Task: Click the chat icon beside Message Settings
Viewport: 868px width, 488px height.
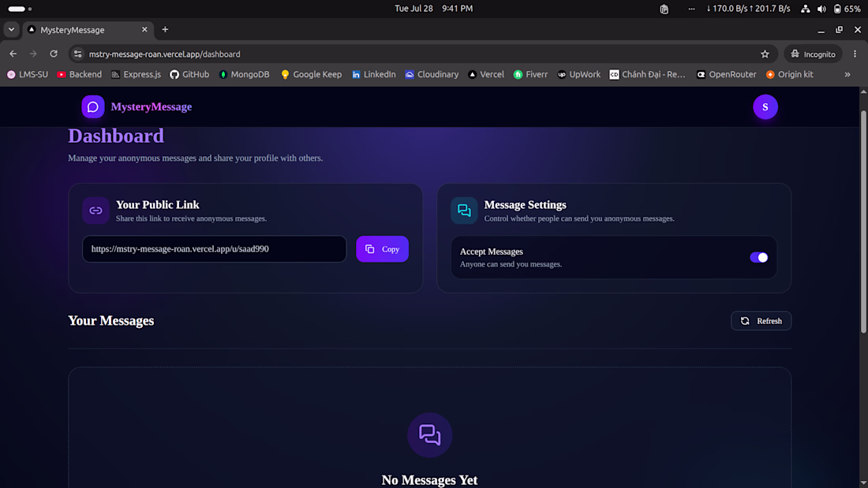Action: pos(464,210)
